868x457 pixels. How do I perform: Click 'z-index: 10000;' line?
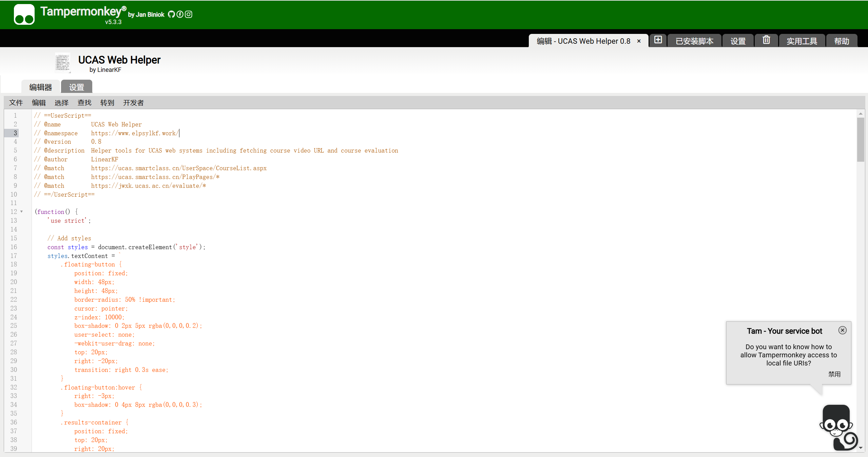click(99, 317)
